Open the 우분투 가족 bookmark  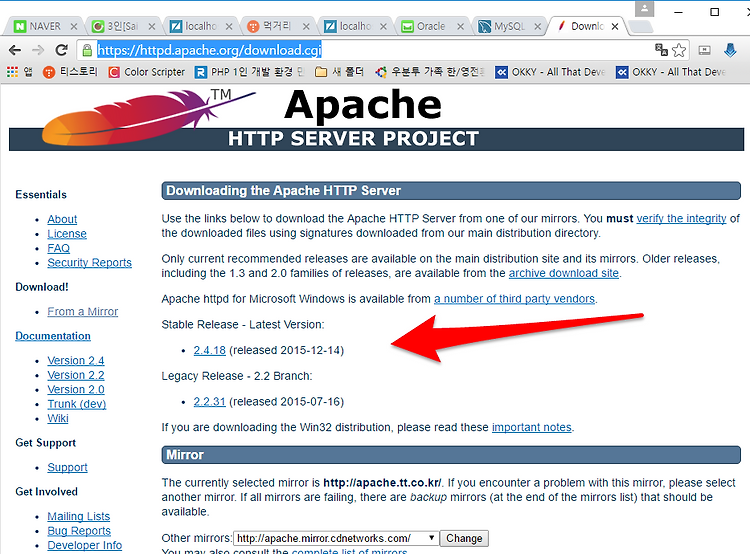click(x=430, y=72)
